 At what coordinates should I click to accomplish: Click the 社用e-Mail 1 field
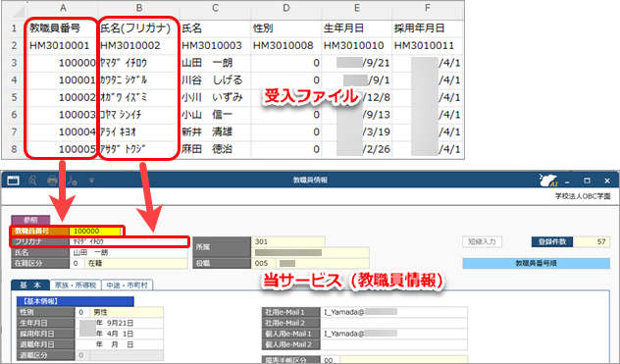(x=393, y=312)
